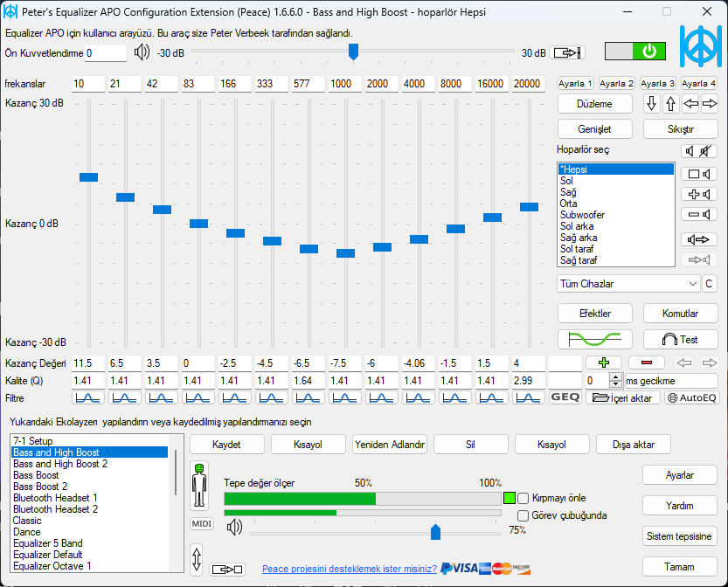728x587 pixels.
Task: Click the plus speaker icon button
Action: (x=699, y=194)
